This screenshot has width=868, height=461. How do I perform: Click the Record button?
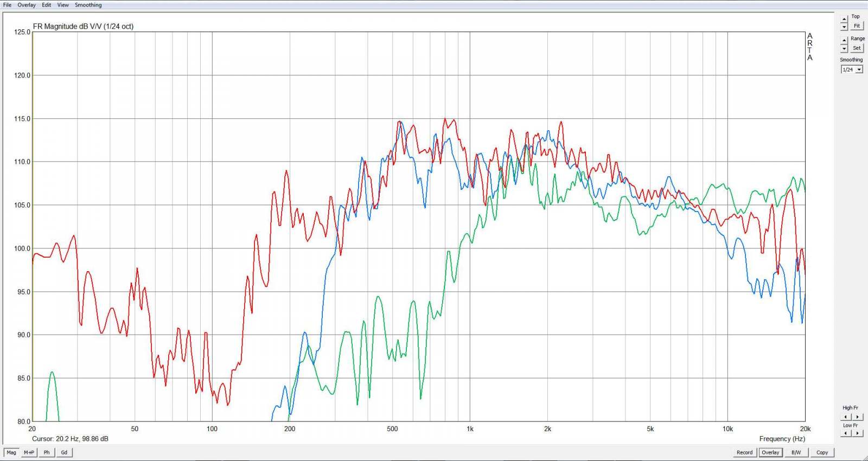(x=744, y=452)
